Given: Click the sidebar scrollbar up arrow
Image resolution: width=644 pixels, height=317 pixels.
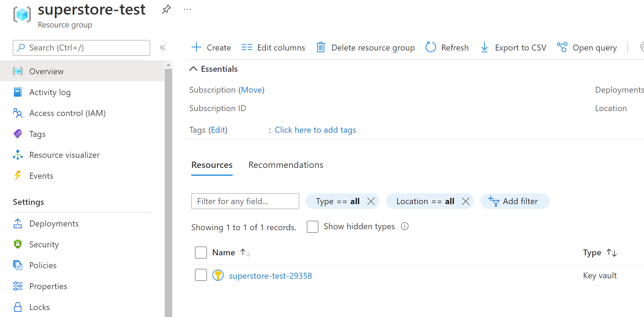Looking at the screenshot, I should [168, 65].
